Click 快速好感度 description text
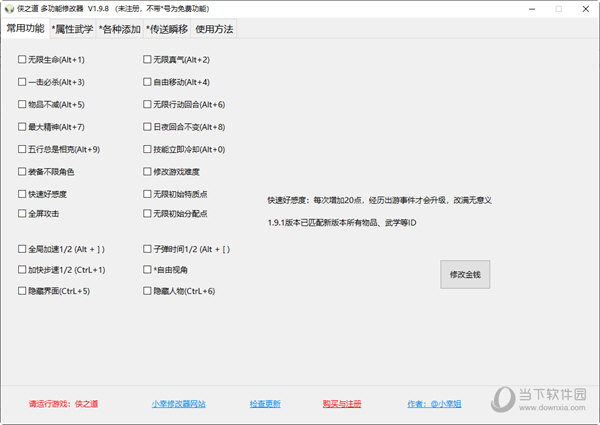Image resolution: width=600 pixels, height=425 pixels. pos(380,200)
